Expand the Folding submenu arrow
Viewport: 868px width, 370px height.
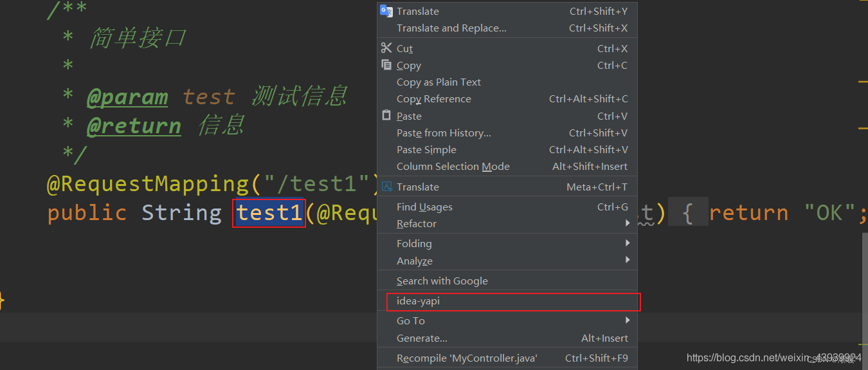click(x=628, y=243)
